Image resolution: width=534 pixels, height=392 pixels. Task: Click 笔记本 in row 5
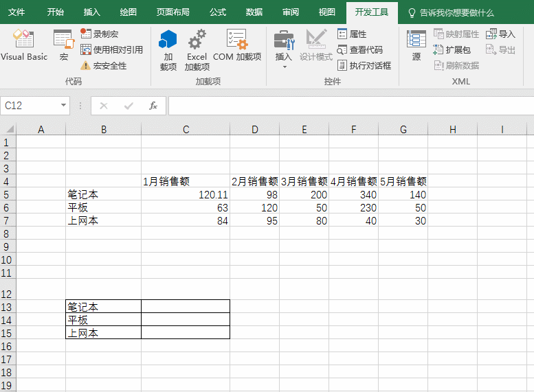pos(104,194)
